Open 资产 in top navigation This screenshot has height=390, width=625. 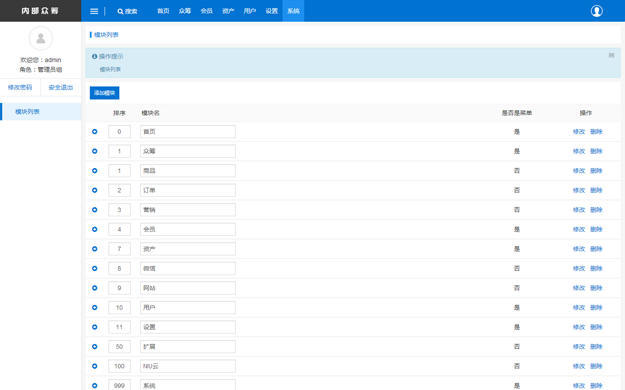(228, 11)
